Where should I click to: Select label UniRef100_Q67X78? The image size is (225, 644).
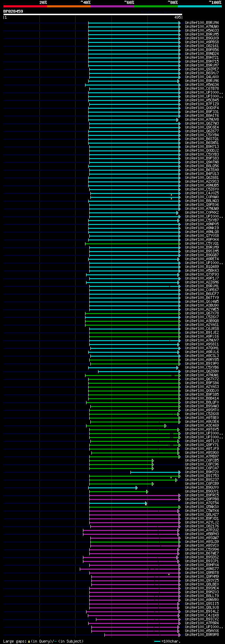tap(202, 313)
